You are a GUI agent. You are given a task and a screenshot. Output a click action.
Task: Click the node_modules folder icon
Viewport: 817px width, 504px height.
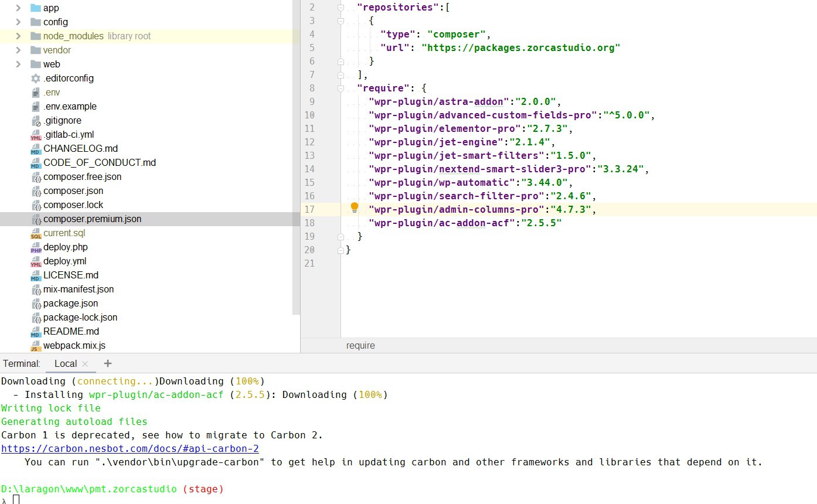(x=35, y=36)
